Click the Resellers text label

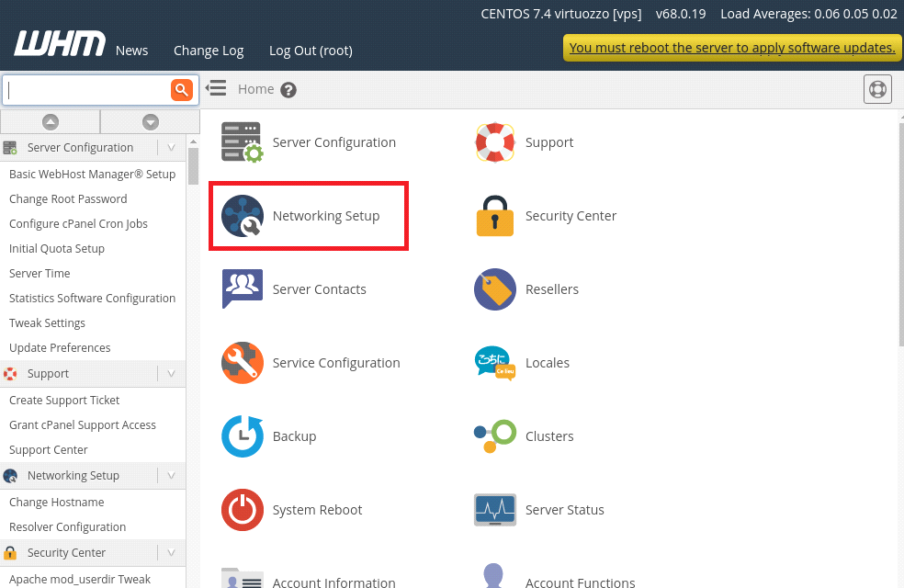(x=552, y=289)
